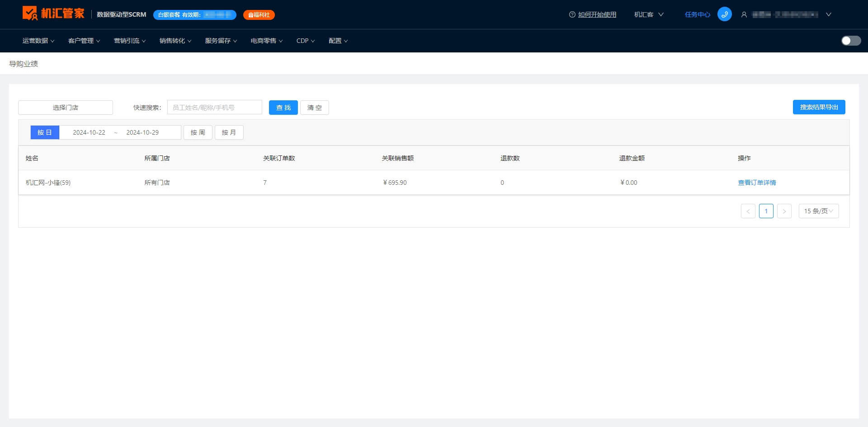This screenshot has width=868, height=427.
Task: Open 查看订单详情 for 机汇网-小锋
Action: click(757, 183)
